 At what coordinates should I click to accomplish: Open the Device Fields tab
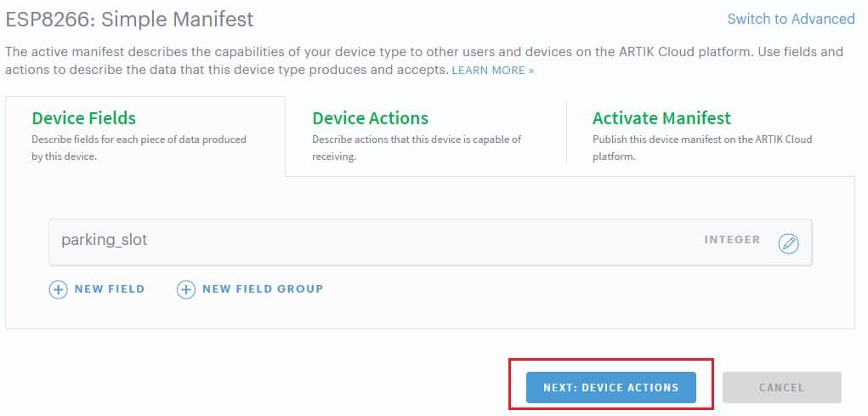click(x=83, y=118)
